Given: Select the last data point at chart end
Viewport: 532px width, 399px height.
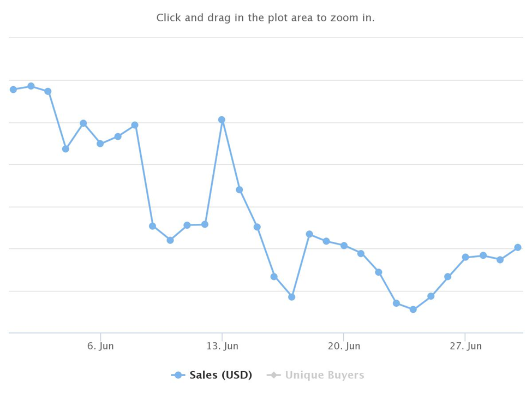Looking at the screenshot, I should tap(518, 248).
